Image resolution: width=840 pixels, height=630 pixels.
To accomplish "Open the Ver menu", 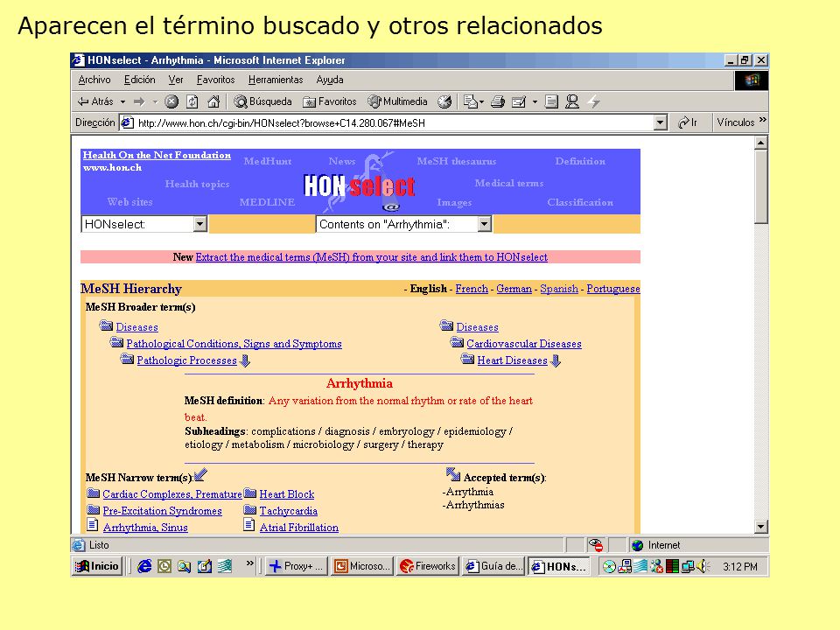I will tap(176, 80).
